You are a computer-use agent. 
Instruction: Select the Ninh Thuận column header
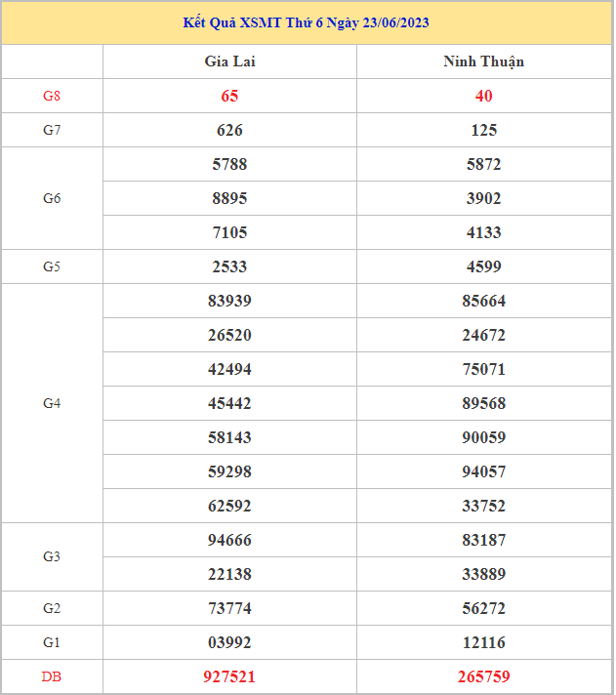click(483, 61)
